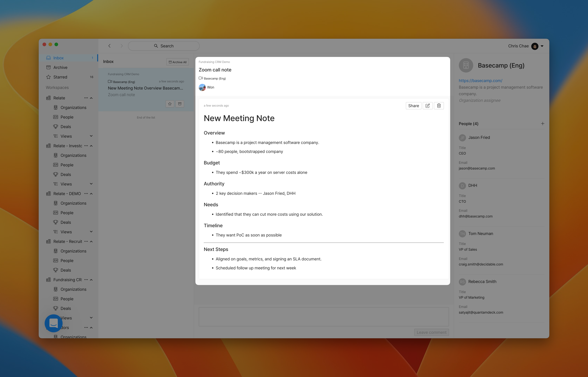Open the Intercom chat bubble
Viewport: 588px width, 377px height.
coord(53,323)
